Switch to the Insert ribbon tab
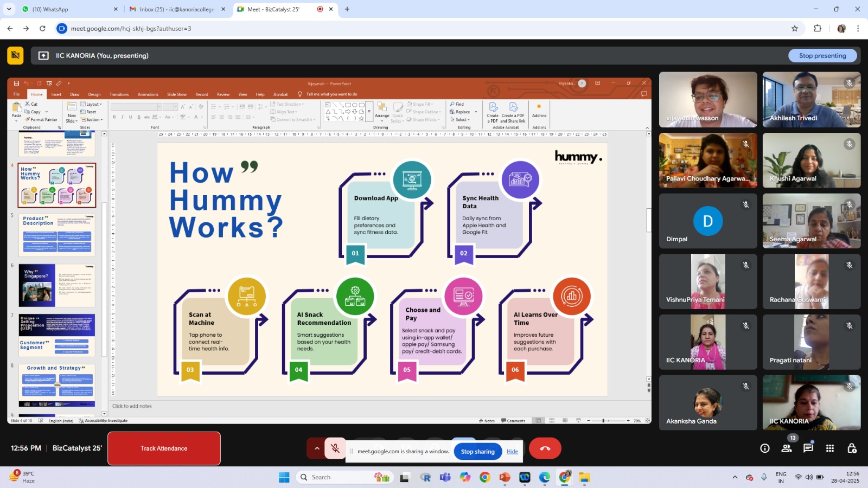 [x=56, y=94]
